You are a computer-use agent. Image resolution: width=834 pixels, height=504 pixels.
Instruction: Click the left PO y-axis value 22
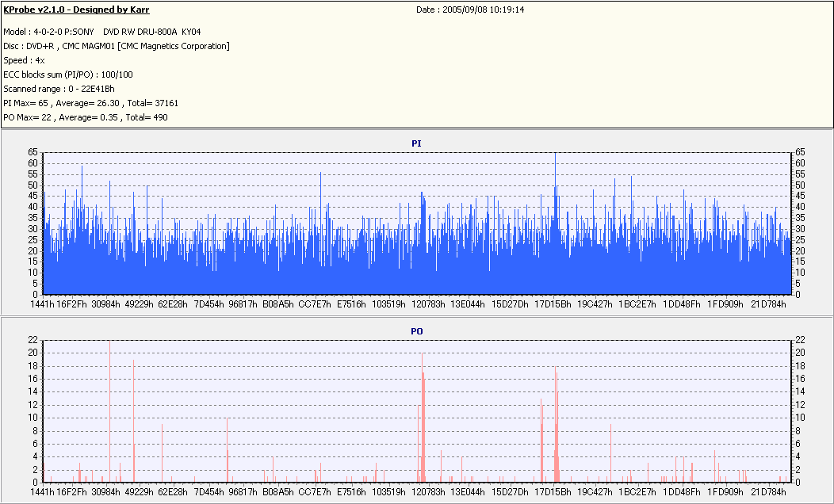(33, 340)
